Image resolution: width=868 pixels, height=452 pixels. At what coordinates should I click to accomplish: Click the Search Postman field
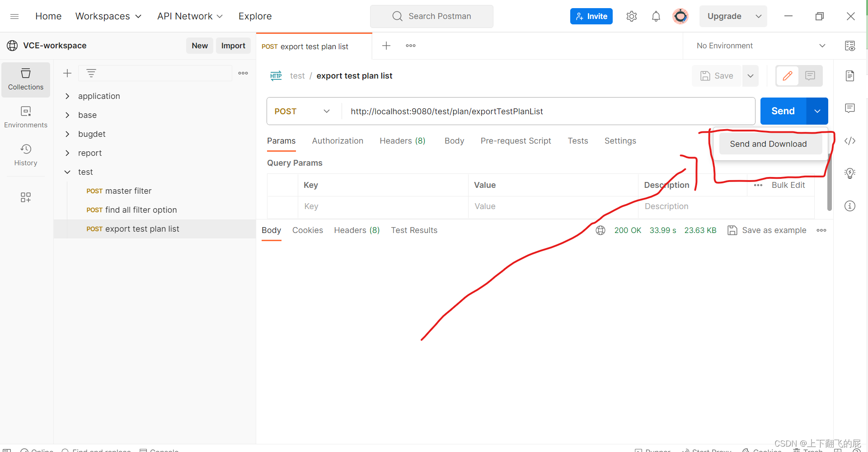pos(432,16)
